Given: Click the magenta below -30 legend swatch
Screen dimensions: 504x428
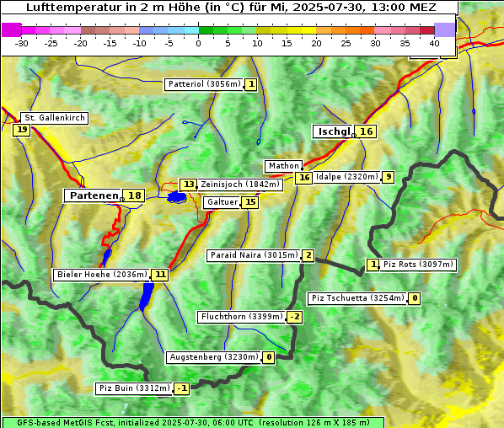Looking at the screenshot, I should coord(12,30).
